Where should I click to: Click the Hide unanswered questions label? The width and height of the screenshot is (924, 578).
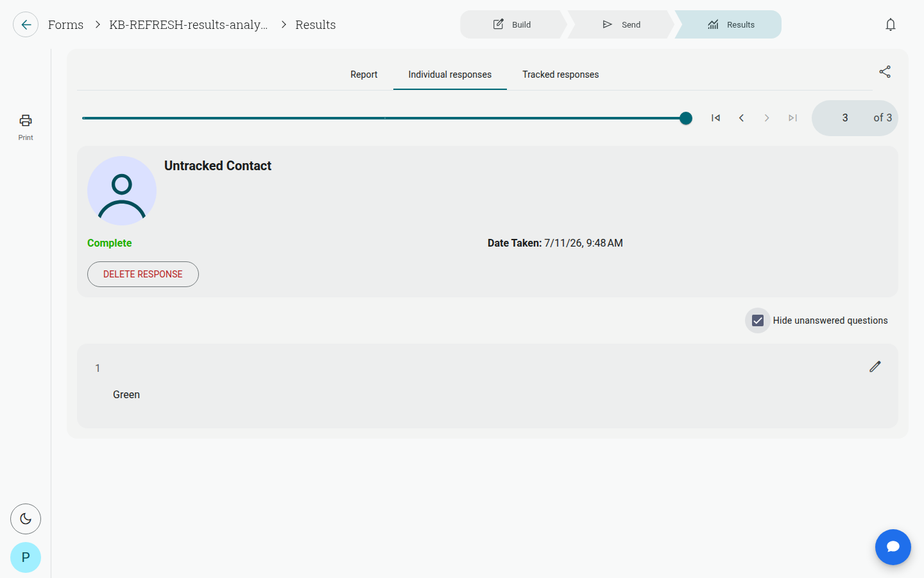click(x=830, y=320)
